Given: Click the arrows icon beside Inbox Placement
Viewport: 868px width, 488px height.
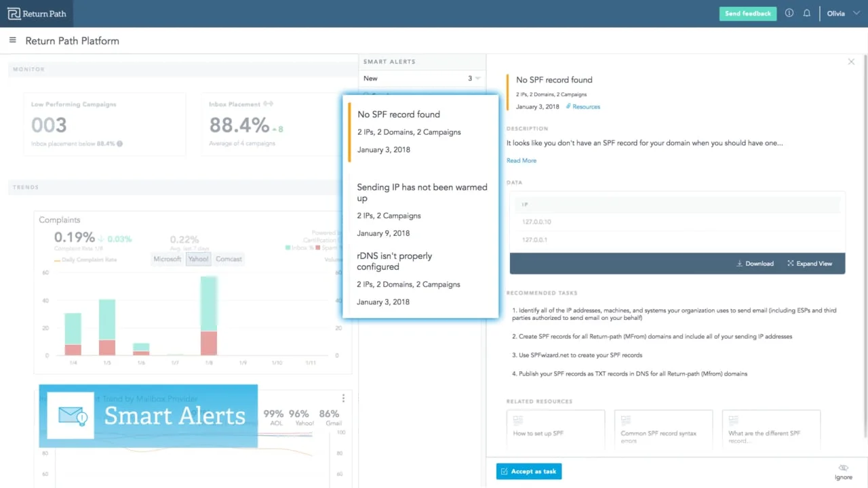Looking at the screenshot, I should 268,104.
